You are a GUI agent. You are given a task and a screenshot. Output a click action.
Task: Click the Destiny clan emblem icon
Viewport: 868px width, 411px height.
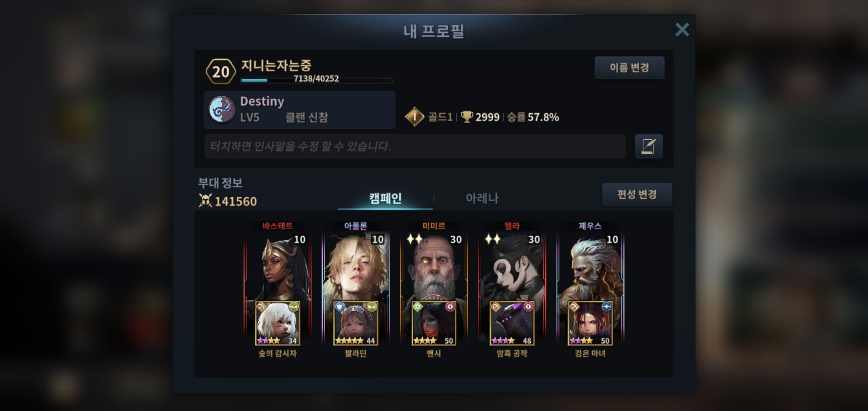pyautogui.click(x=222, y=110)
